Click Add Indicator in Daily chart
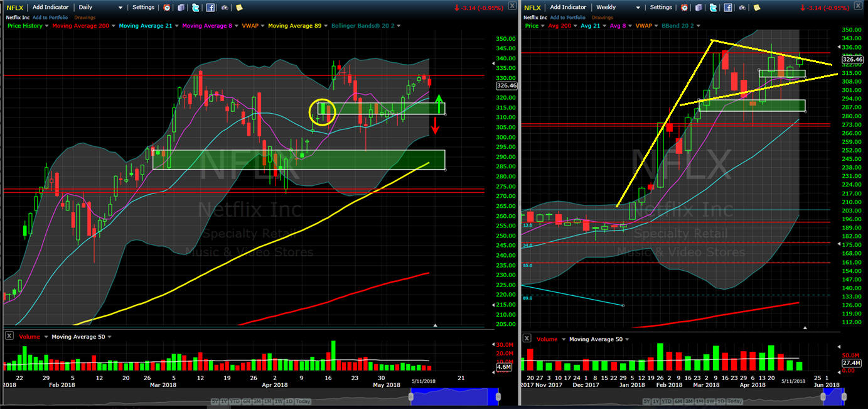 click(x=50, y=8)
